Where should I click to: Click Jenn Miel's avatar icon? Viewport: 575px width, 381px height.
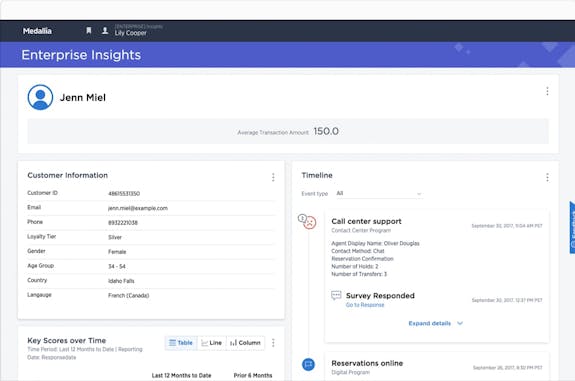tap(40, 97)
